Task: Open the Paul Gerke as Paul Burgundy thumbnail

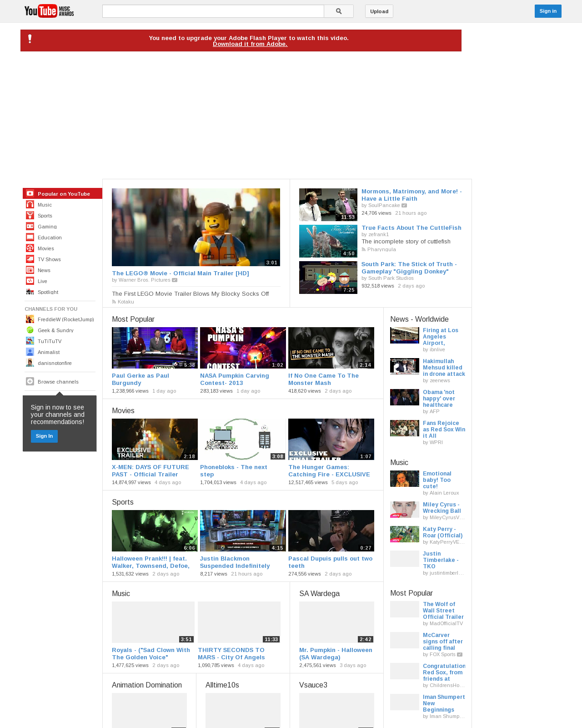Action: click(155, 348)
